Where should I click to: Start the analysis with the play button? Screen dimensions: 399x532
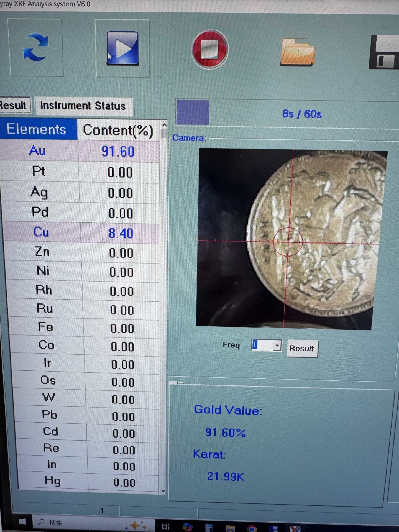click(x=122, y=48)
